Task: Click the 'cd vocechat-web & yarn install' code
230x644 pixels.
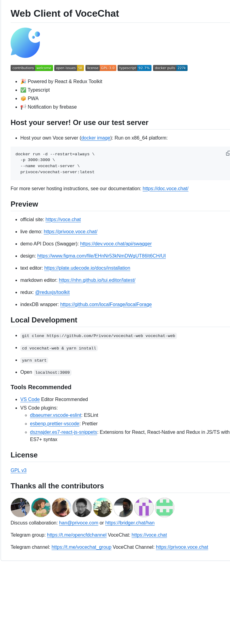Action: [x=59, y=348]
